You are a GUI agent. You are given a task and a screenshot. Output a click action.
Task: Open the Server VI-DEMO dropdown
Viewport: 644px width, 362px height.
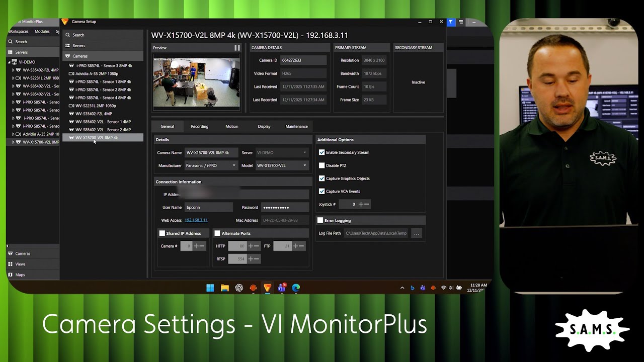[281, 152]
